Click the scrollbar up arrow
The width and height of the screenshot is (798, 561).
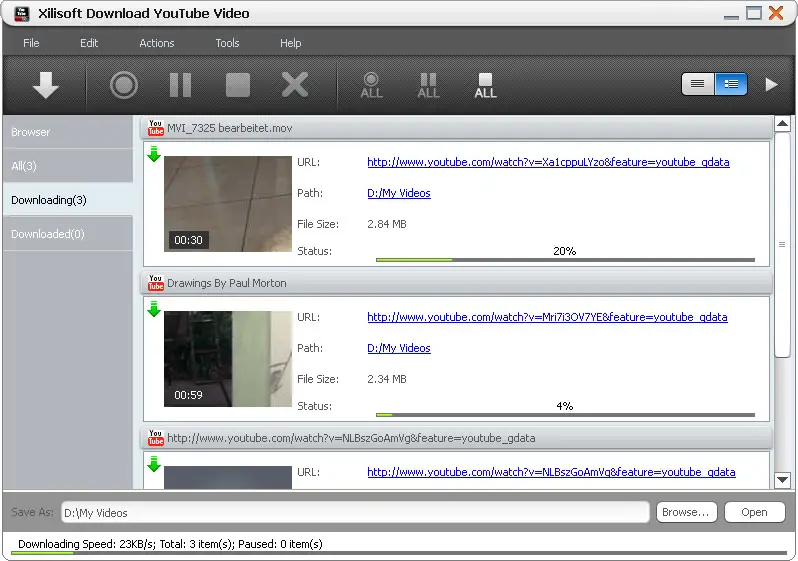point(782,124)
